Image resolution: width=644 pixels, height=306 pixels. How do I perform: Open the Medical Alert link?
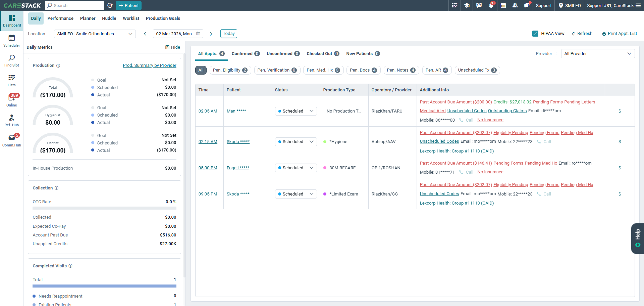433,111
